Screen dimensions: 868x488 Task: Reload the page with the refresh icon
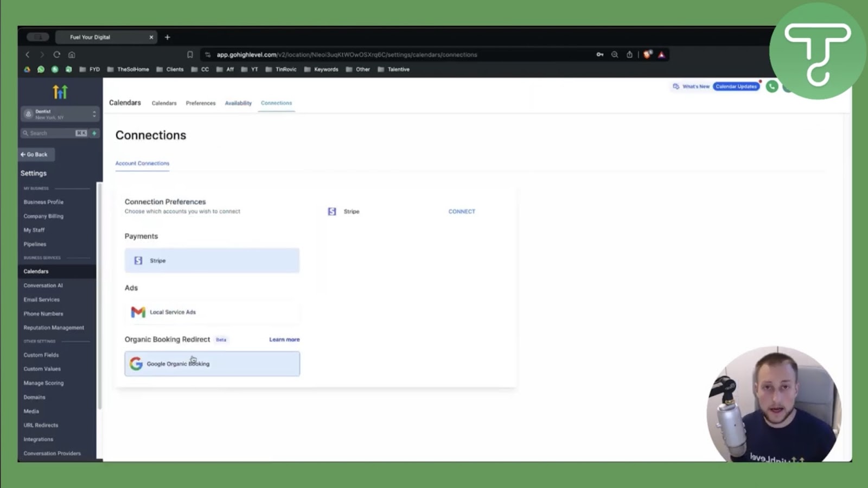click(x=56, y=55)
